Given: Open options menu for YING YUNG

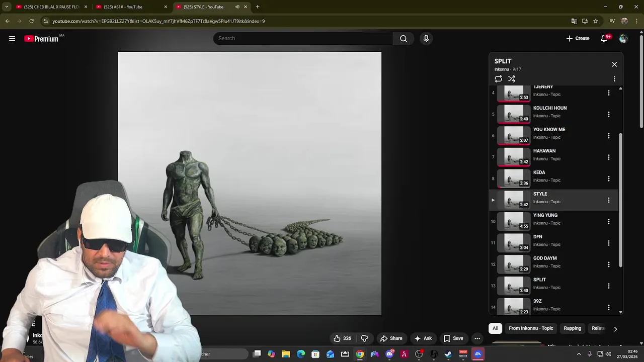Looking at the screenshot, I should [x=609, y=222].
